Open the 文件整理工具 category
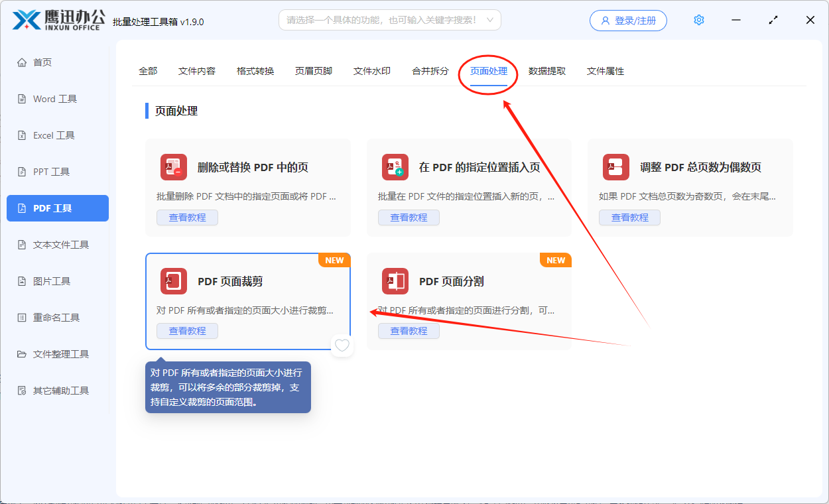829x504 pixels. [x=58, y=353]
